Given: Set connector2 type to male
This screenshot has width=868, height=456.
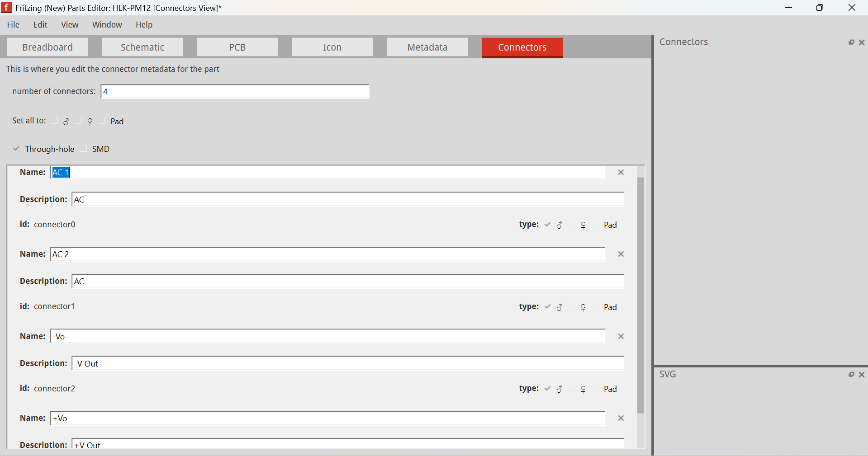Looking at the screenshot, I should click(554, 389).
